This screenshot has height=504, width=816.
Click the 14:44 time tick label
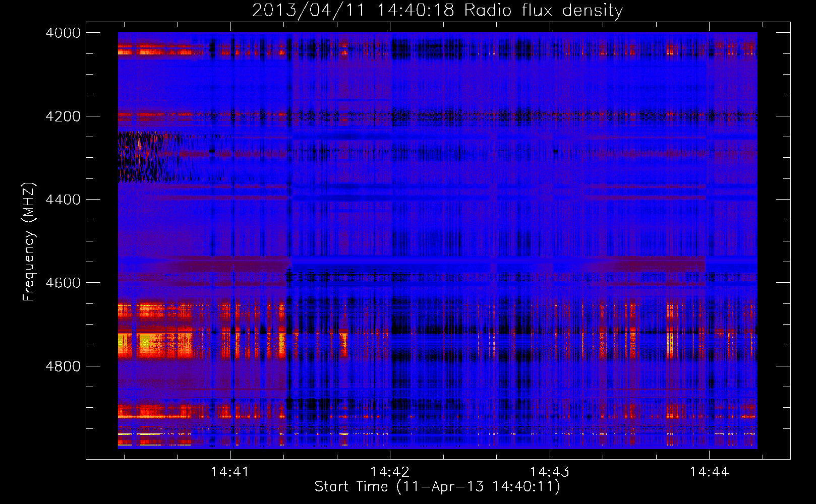coord(709,472)
